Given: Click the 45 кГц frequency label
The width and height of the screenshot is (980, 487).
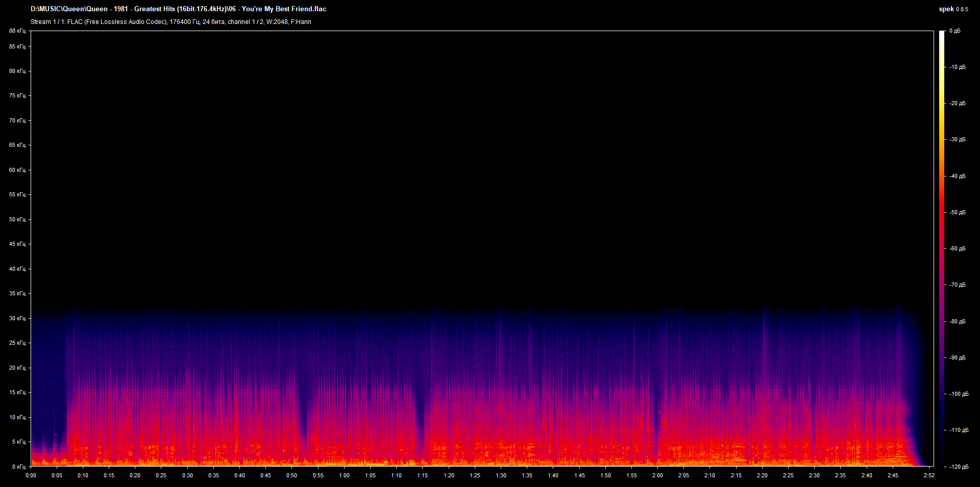Looking at the screenshot, I should tap(17, 244).
